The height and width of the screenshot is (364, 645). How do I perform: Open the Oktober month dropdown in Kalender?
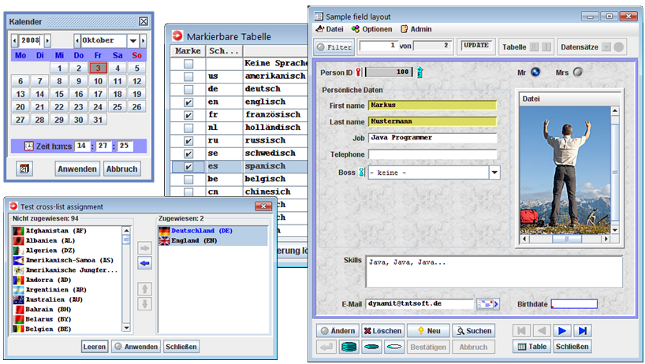click(133, 41)
